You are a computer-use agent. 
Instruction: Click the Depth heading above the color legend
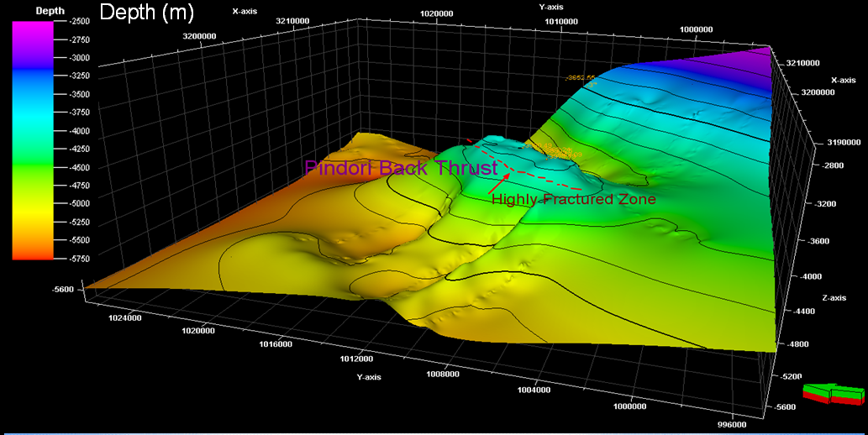(33, 11)
